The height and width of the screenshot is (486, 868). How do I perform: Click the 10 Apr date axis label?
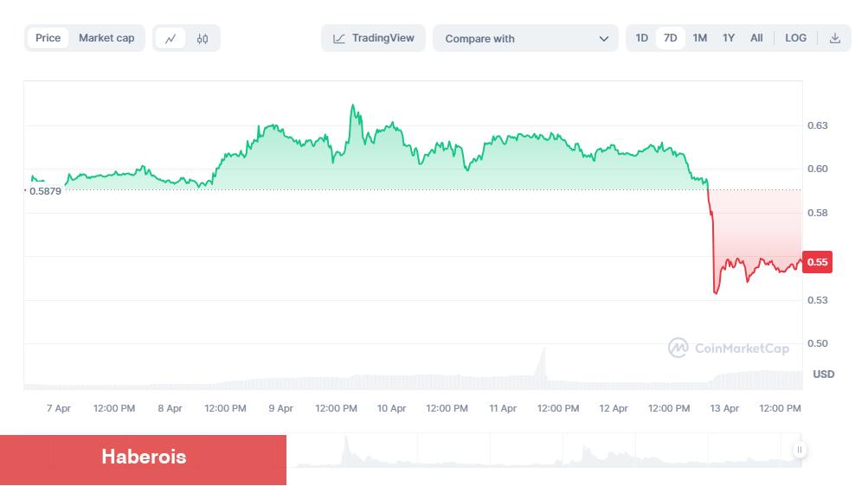tap(391, 408)
